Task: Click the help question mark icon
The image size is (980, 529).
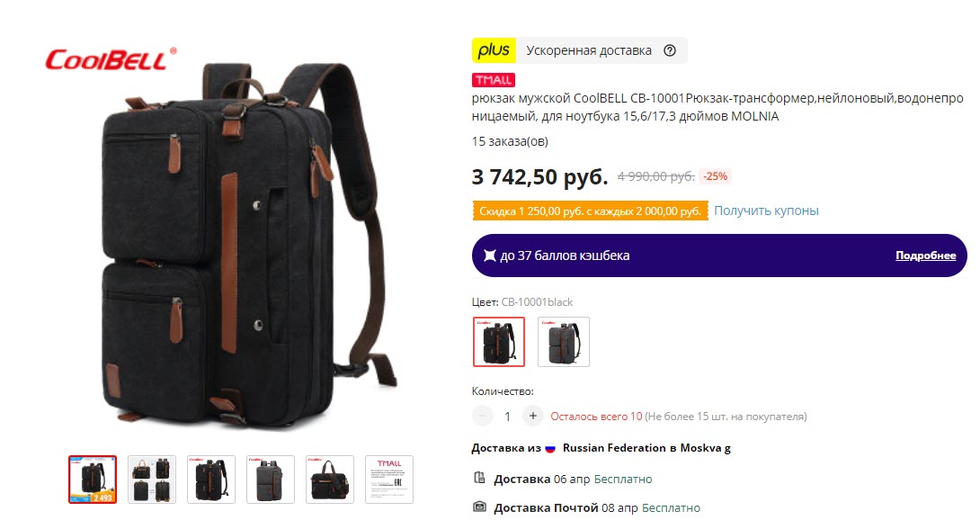Action: [670, 50]
